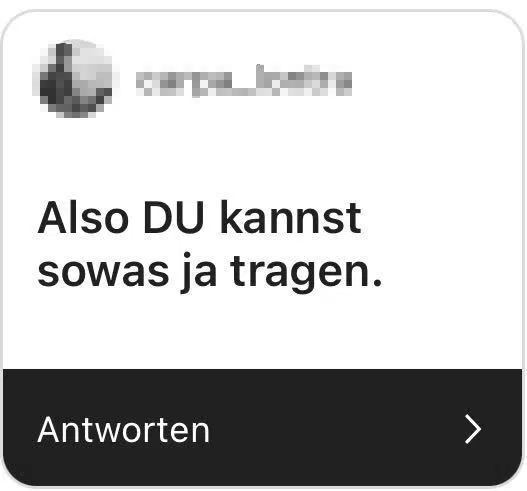
Task: Click the word 'tragen.' in the message
Action: (306, 273)
